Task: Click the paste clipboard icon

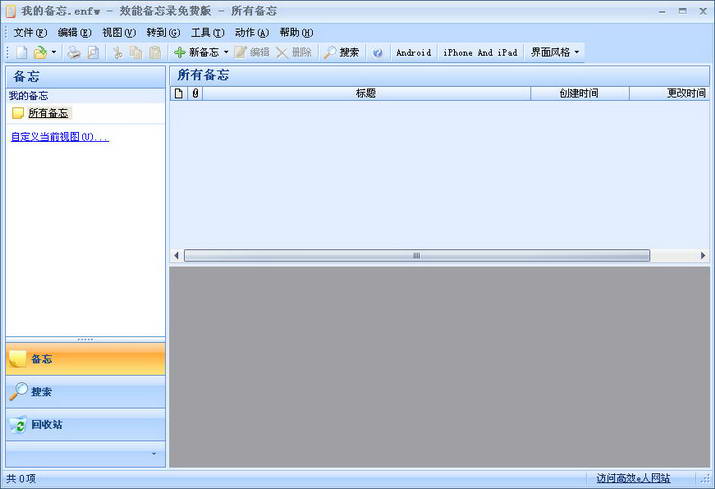Action: pos(155,52)
